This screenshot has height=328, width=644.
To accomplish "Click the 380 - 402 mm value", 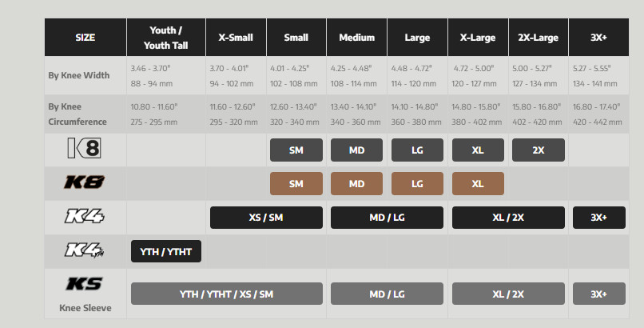I will (x=477, y=122).
